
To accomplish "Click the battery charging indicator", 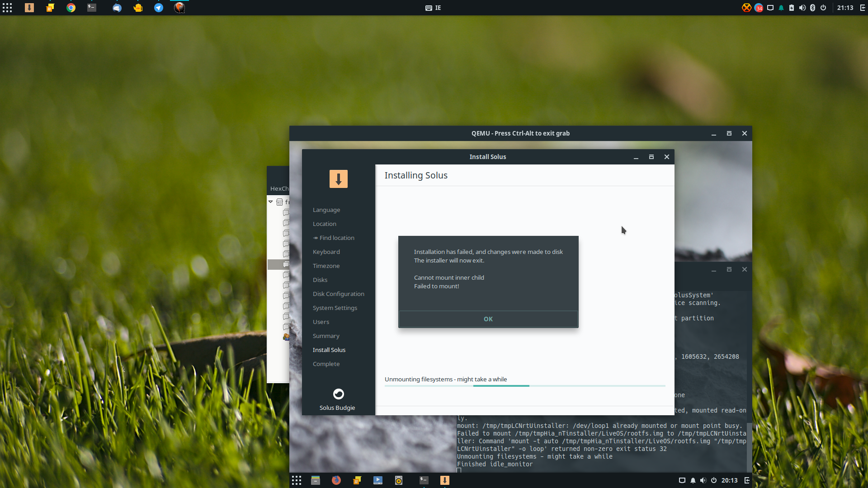I will (x=792, y=8).
